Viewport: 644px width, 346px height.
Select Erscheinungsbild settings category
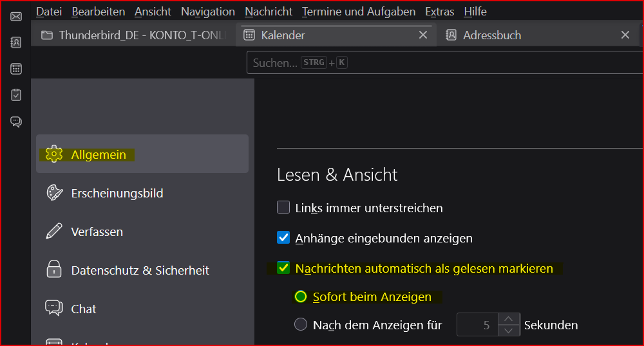coord(142,193)
